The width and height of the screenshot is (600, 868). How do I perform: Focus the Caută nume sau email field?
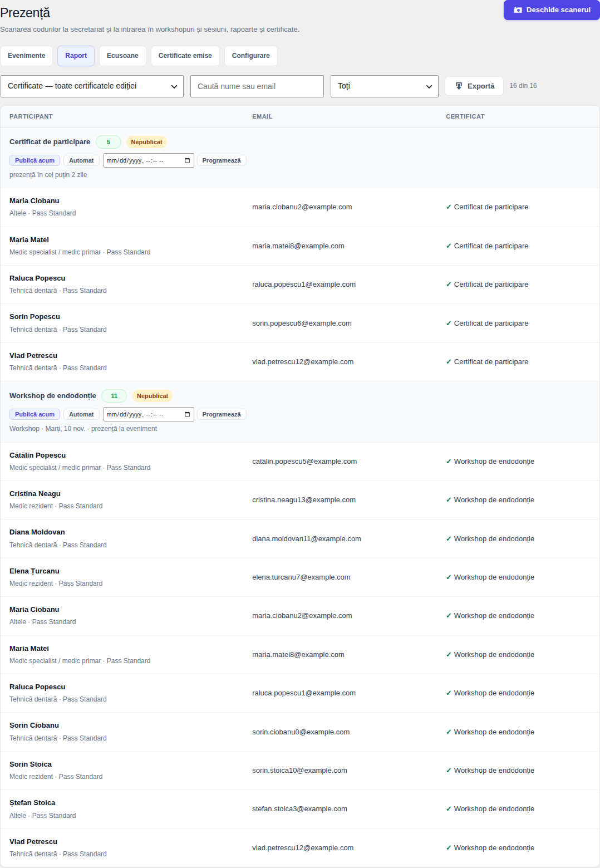coord(257,86)
